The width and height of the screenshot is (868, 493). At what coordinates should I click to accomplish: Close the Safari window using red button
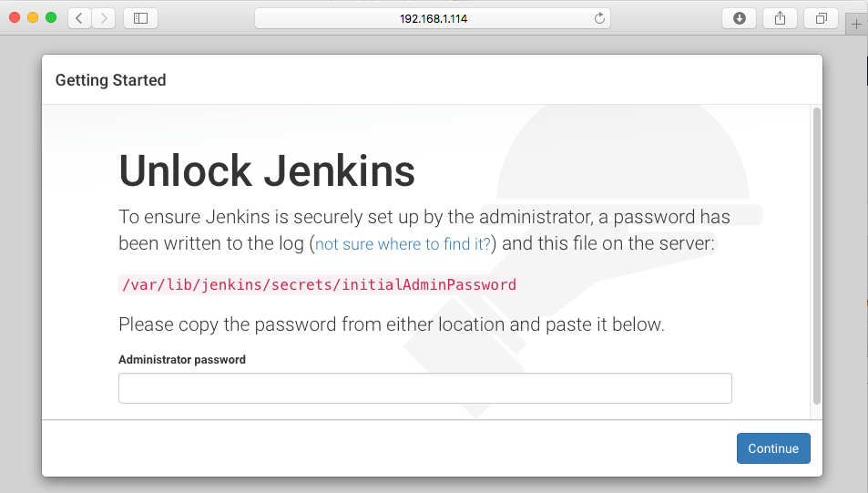(15, 17)
